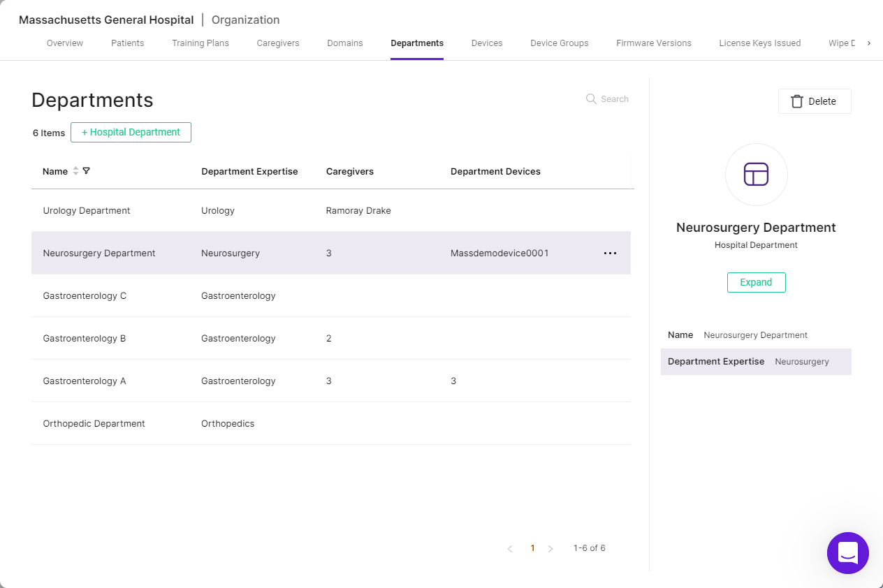Viewport: 883px width, 588px height.
Task: Click the Name column sort arrows
Action: (x=75, y=171)
